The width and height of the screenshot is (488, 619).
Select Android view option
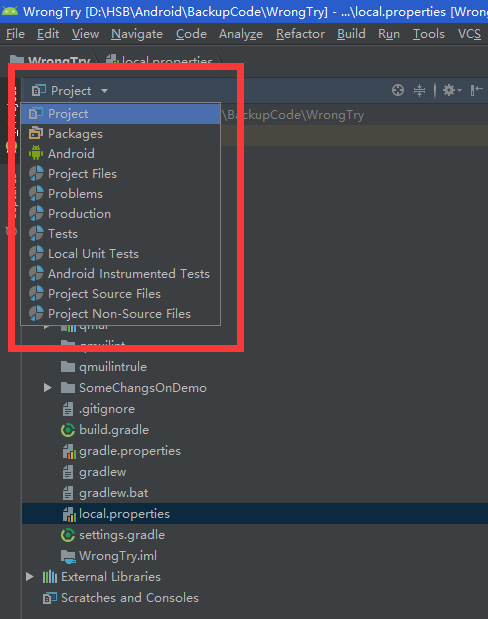(120, 154)
